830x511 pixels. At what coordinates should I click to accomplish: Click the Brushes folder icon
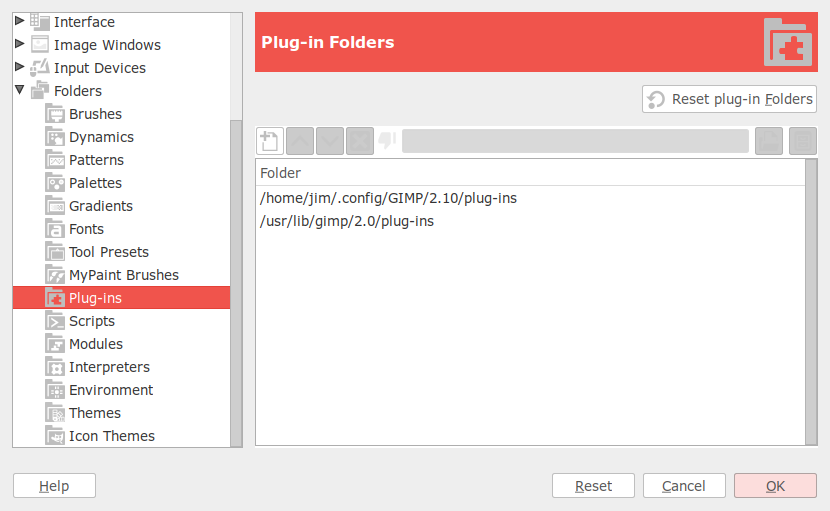click(55, 114)
